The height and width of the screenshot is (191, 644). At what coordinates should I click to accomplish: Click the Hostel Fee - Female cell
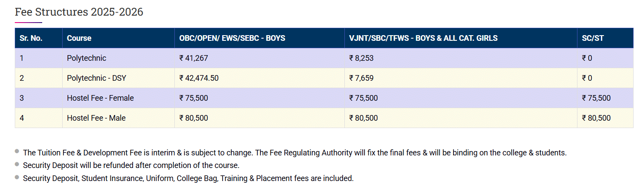(100, 98)
